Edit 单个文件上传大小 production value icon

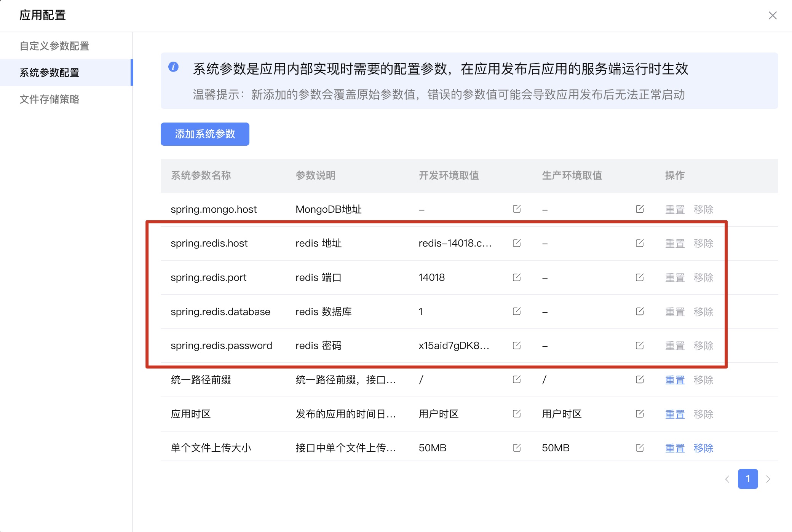(x=639, y=448)
